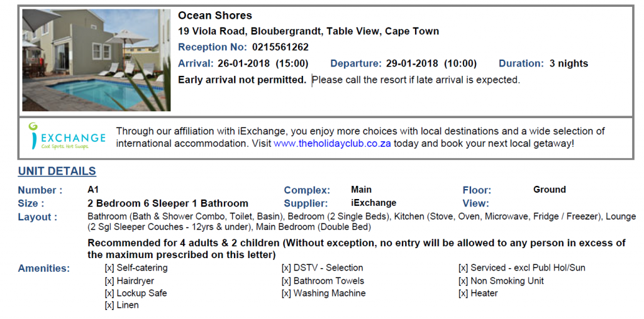
Task: Toggle the Non Smoking Unit checkbox
Action: 464,281
